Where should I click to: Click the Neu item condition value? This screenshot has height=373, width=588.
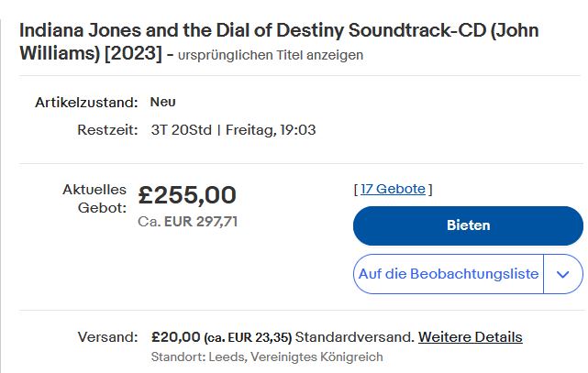(x=162, y=102)
